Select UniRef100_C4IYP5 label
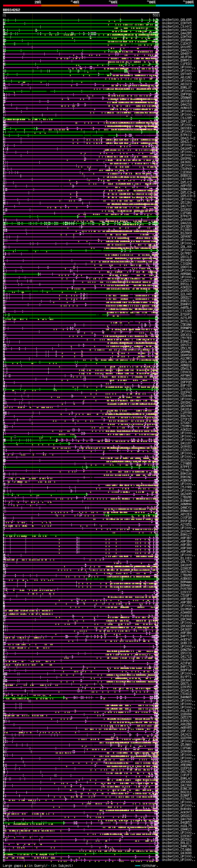Image resolution: width=197 pixels, height=868 pixels. pos(177,179)
